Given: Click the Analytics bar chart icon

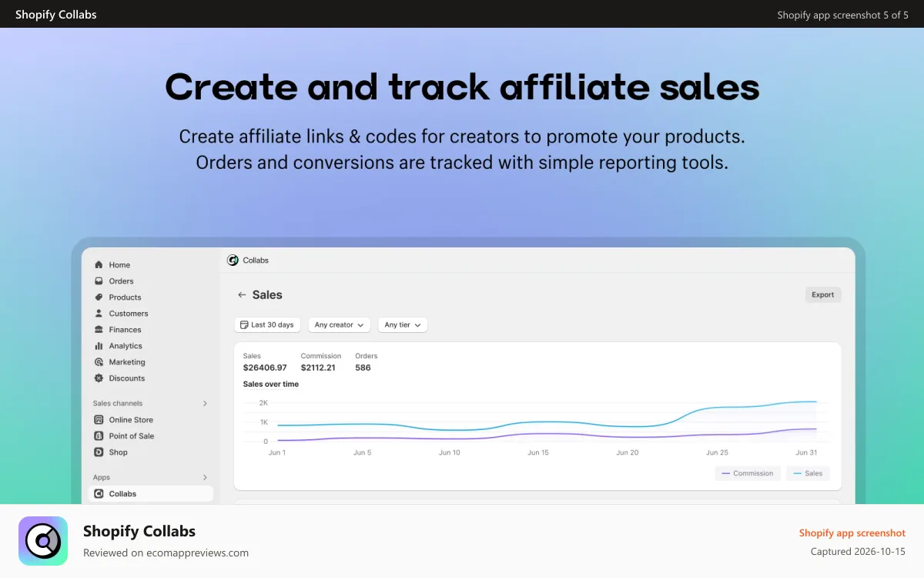Looking at the screenshot, I should tap(99, 346).
